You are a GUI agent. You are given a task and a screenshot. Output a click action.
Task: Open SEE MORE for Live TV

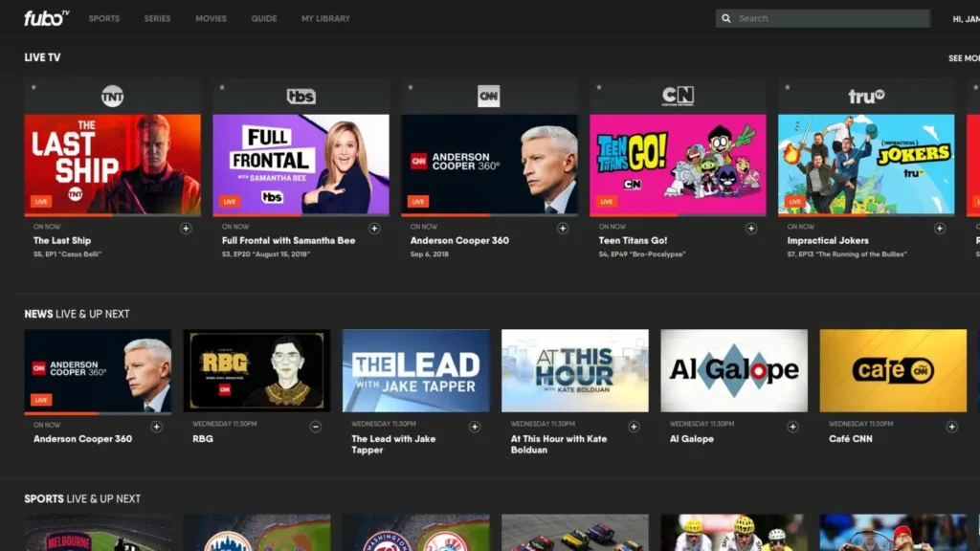pyautogui.click(x=963, y=57)
